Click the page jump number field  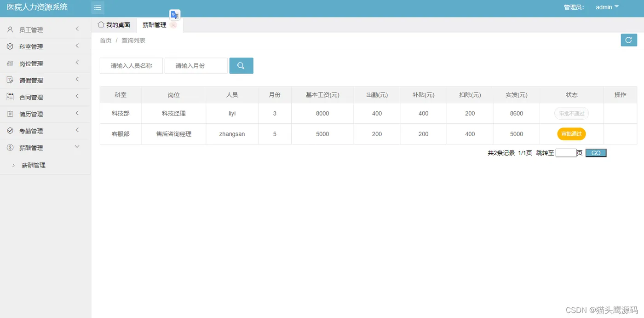pos(566,153)
